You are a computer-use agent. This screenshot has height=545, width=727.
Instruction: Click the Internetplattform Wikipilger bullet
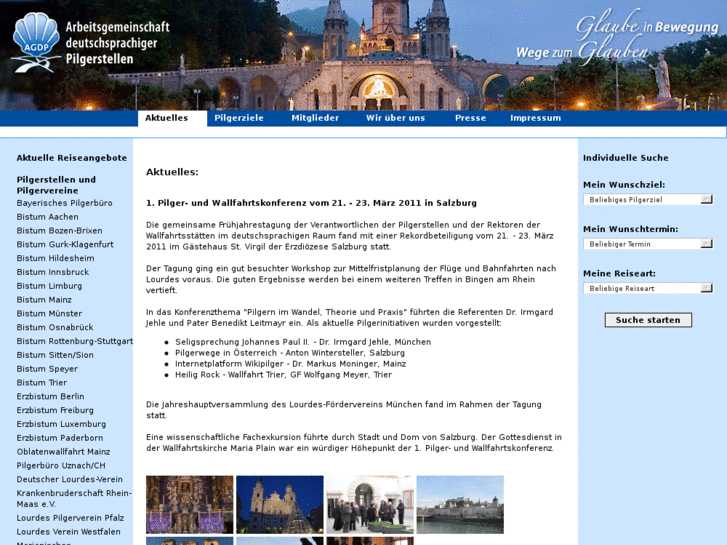[290, 364]
